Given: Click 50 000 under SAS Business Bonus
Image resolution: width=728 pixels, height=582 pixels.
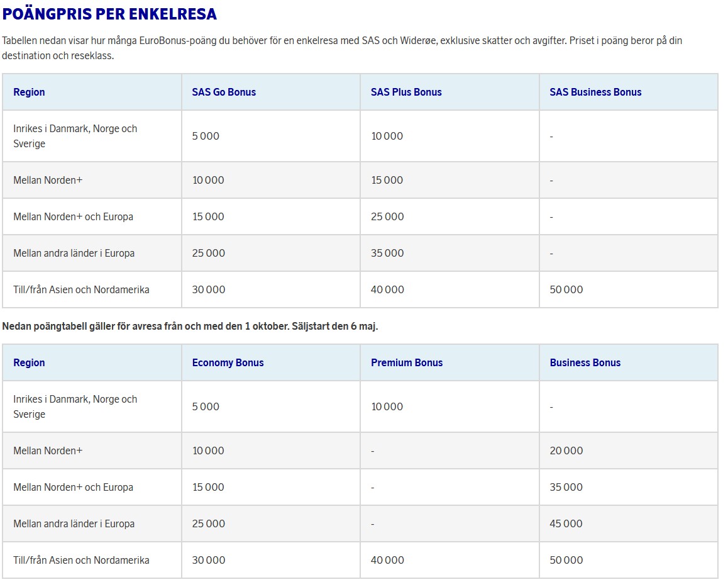Looking at the screenshot, I should pyautogui.click(x=566, y=289).
